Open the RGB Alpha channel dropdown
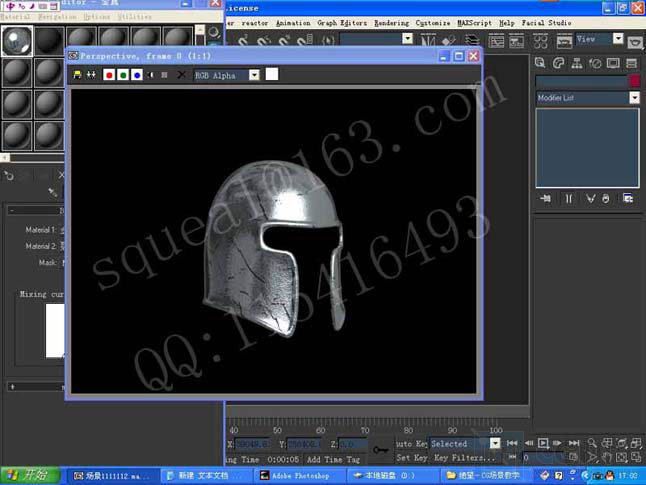The height and width of the screenshot is (485, 646). [x=254, y=75]
